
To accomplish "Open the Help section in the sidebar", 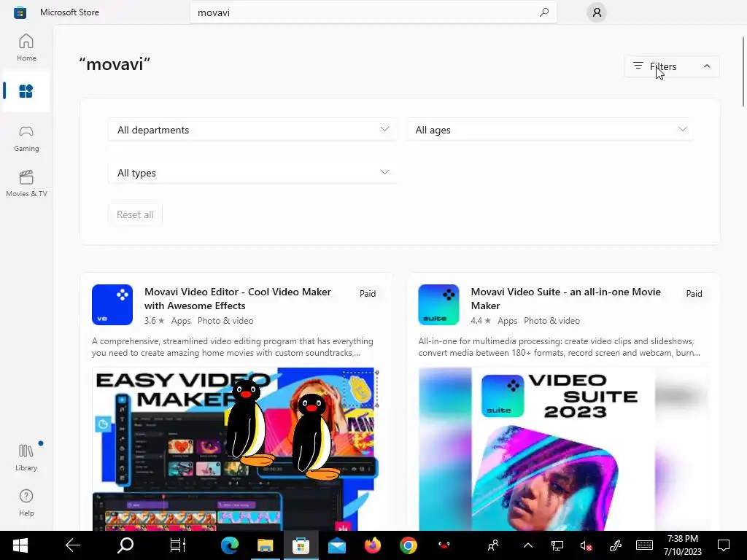I will tap(26, 502).
